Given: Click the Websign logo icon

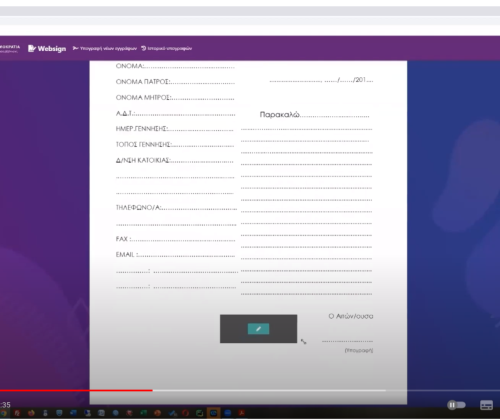Looking at the screenshot, I should (32, 49).
